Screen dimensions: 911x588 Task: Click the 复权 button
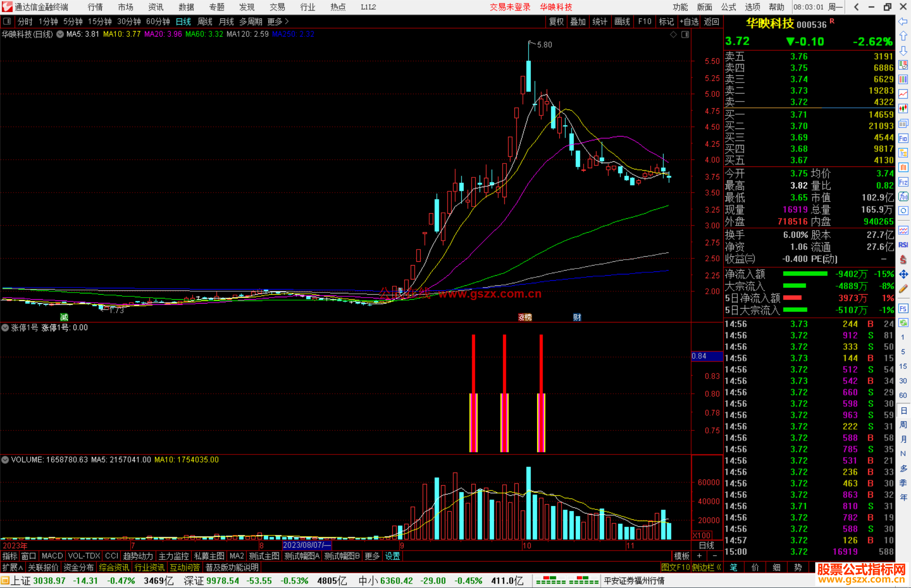pos(556,21)
